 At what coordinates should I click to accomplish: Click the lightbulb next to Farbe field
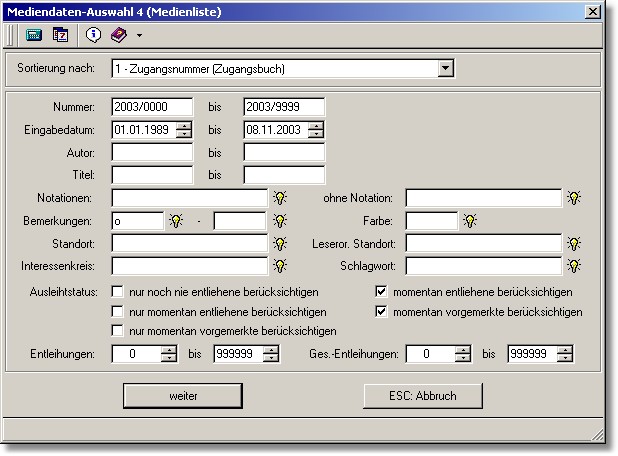click(470, 221)
